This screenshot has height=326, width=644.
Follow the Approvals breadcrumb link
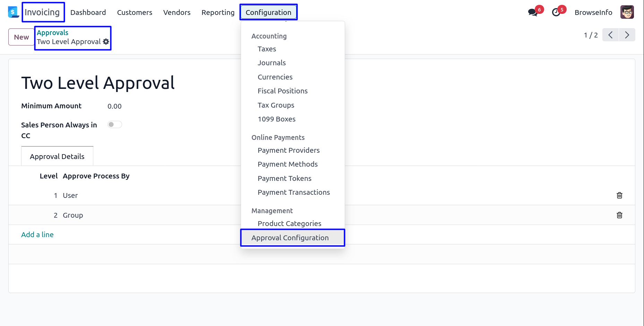pos(53,33)
